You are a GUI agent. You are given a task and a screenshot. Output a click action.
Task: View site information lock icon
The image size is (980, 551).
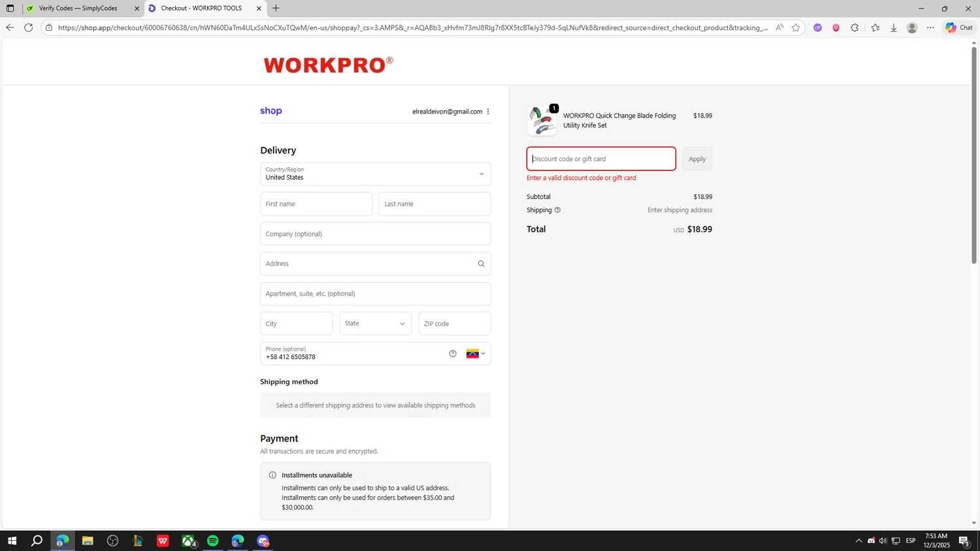point(49,27)
